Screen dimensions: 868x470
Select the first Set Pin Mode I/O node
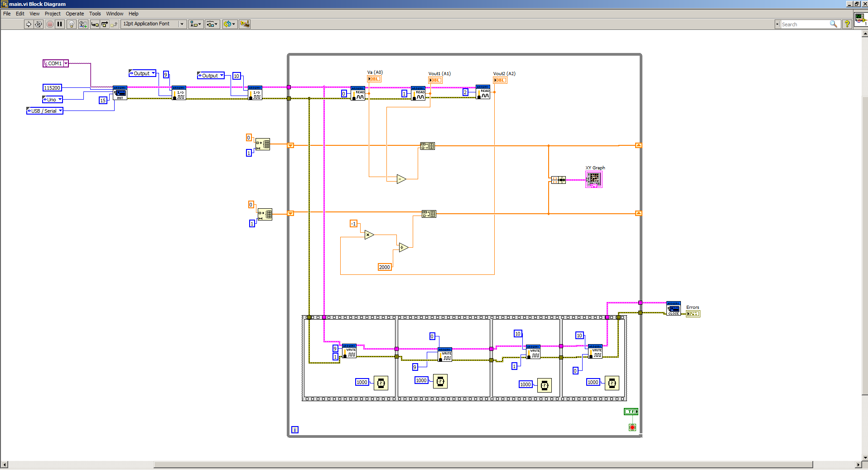point(179,93)
